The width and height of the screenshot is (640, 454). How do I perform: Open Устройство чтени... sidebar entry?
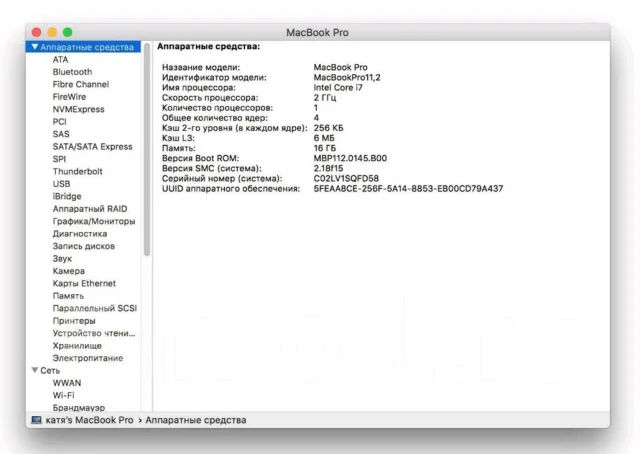pos(94,333)
